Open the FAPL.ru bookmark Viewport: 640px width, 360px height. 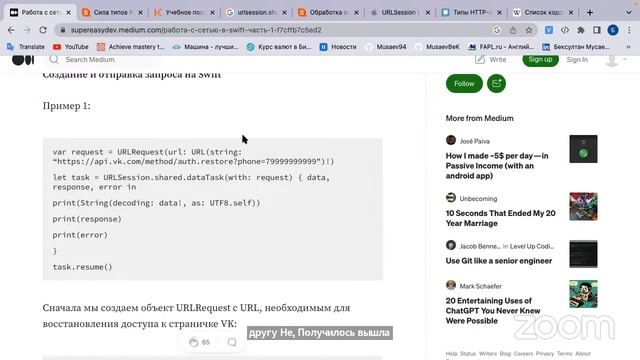coord(500,47)
